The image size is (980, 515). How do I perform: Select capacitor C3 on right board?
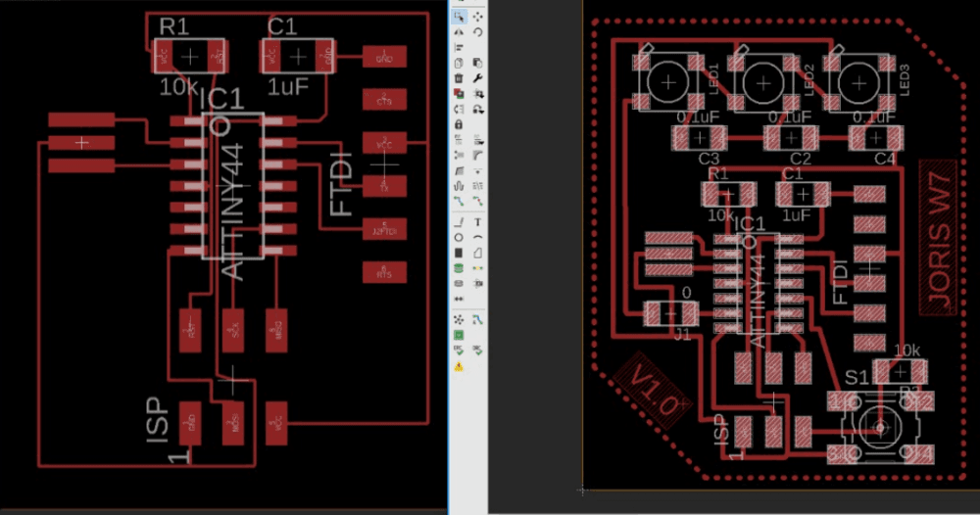click(x=700, y=138)
